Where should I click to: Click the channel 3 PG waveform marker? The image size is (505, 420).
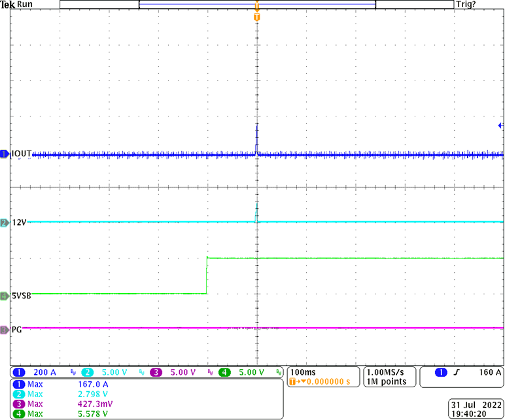[5, 330]
